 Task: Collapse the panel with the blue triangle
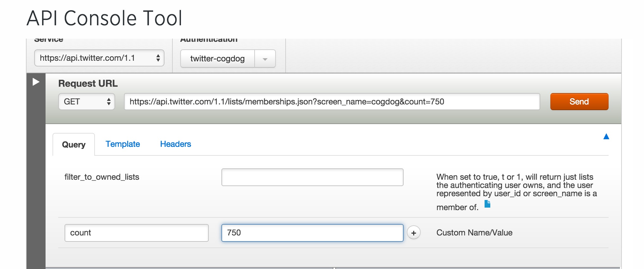[x=606, y=136]
